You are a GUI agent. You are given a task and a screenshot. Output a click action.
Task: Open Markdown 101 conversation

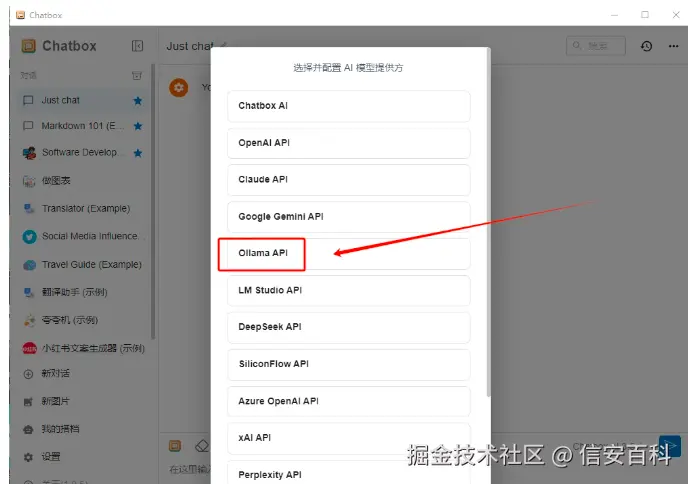tap(82, 126)
